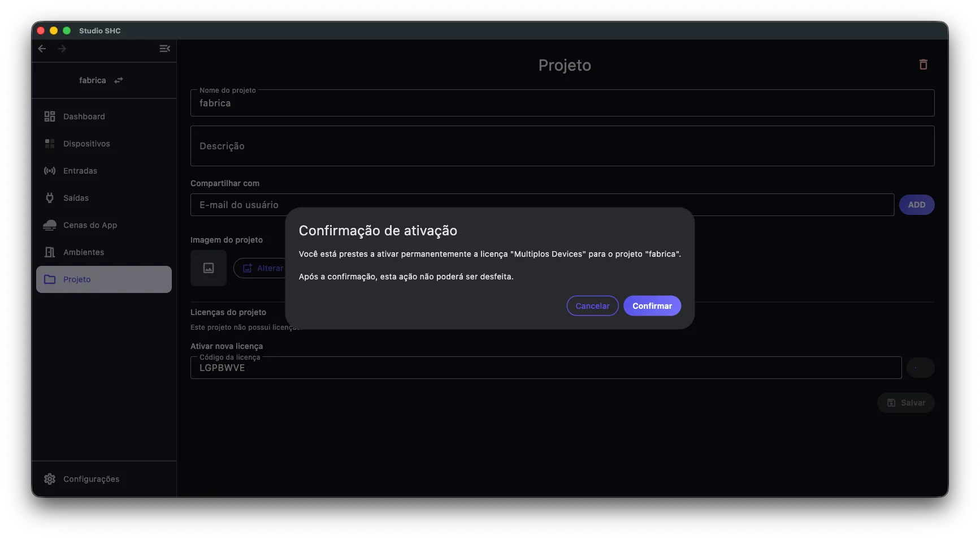
Task: Switch project with the swap arrows icon
Action: click(119, 80)
